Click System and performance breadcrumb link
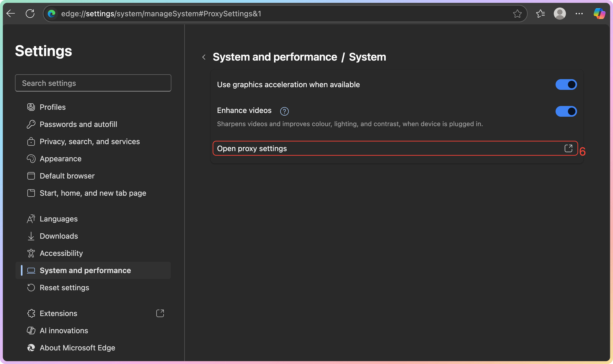613x364 pixels. pos(275,57)
